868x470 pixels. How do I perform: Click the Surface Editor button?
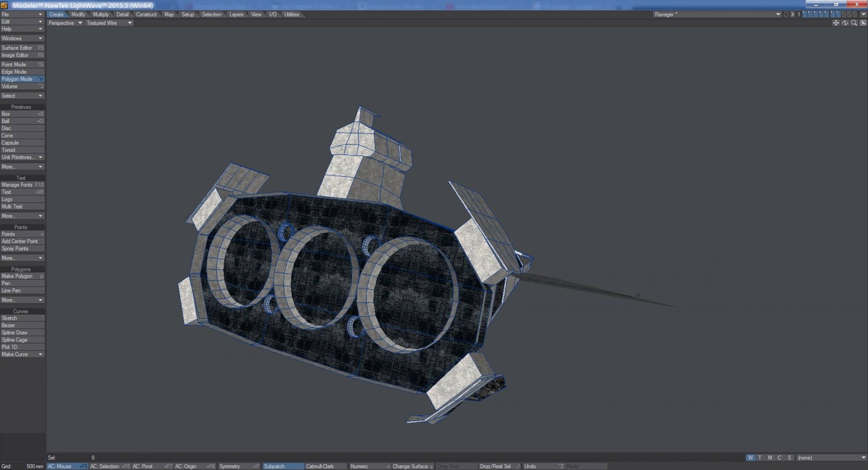point(22,48)
